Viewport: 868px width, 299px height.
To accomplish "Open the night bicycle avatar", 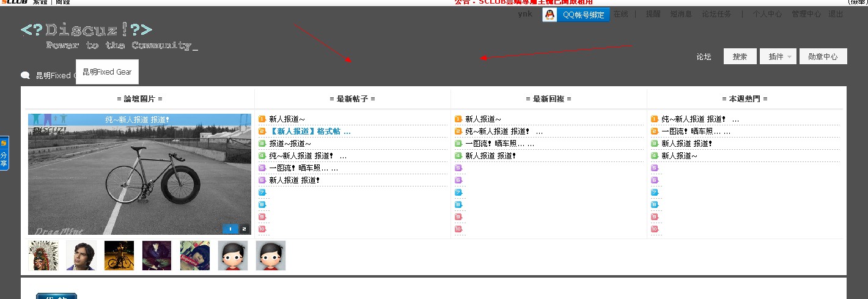I will [119, 256].
